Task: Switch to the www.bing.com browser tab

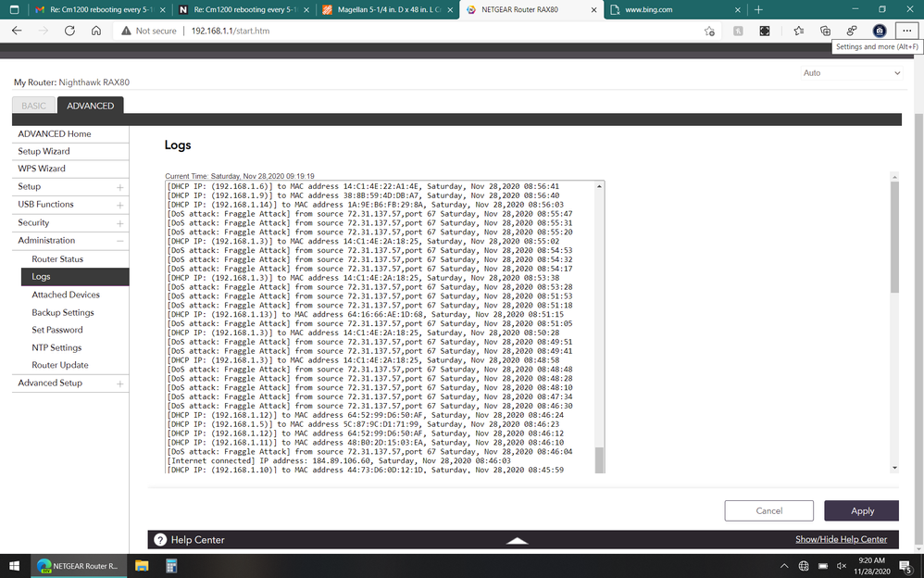Action: pyautogui.click(x=674, y=10)
